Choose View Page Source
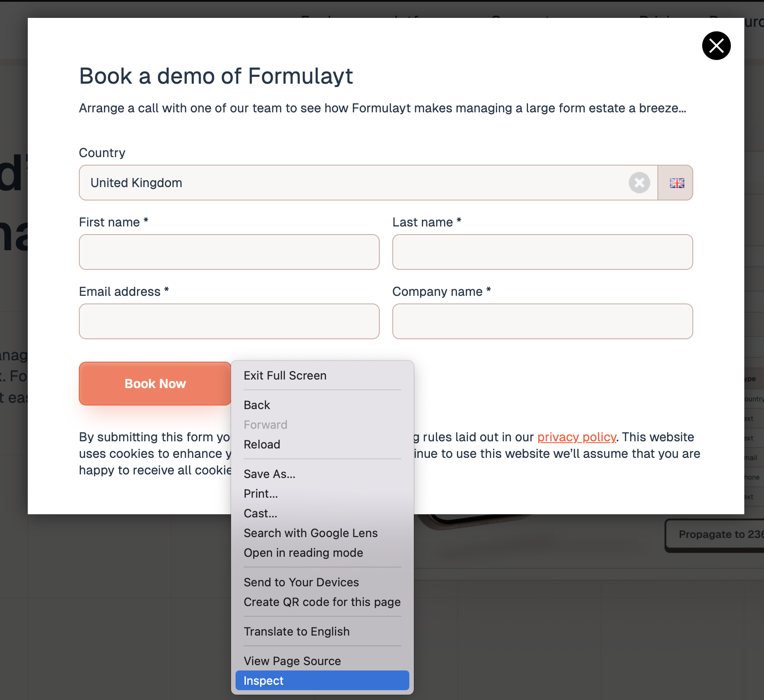Screen dimensions: 764x700 click(322, 661)
